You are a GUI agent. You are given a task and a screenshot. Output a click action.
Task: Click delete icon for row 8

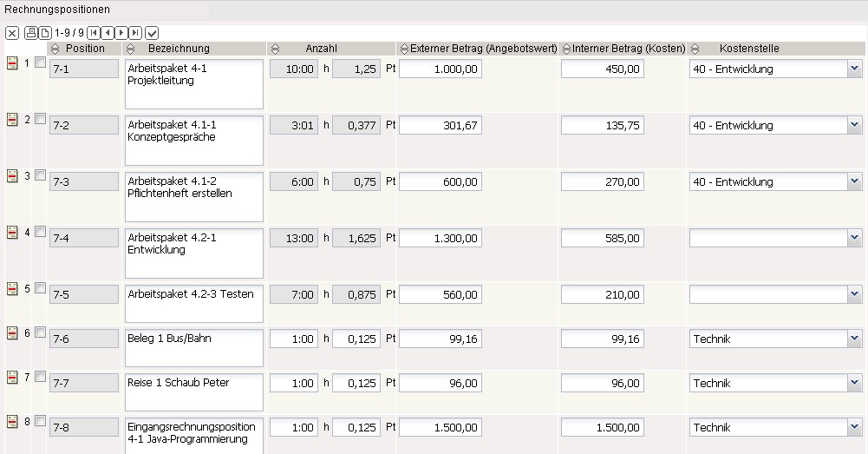[12, 422]
